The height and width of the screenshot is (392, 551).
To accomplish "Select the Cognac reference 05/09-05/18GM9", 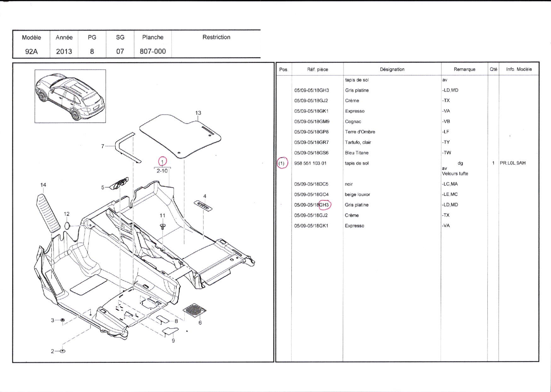I will click(x=312, y=122).
